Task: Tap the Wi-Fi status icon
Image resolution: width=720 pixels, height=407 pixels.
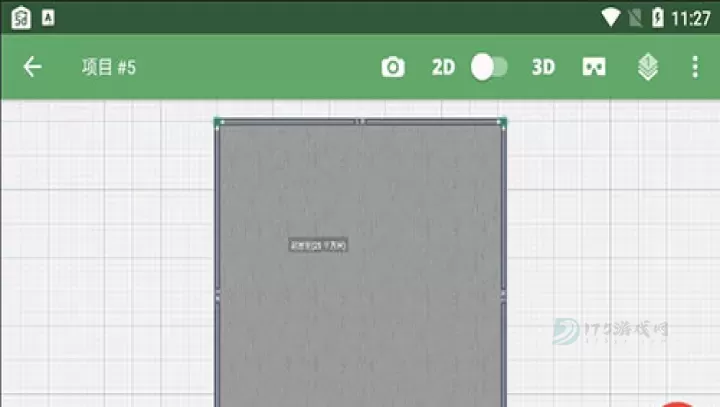Action: point(610,17)
